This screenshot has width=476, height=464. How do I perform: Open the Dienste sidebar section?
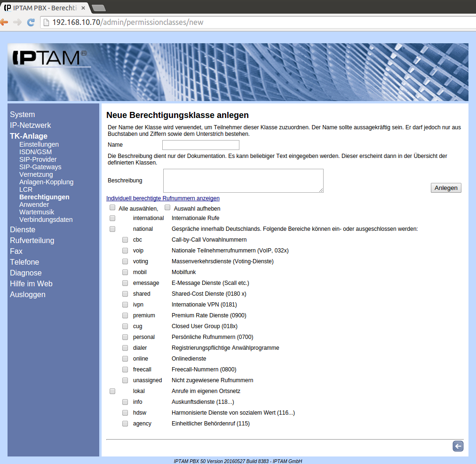[x=23, y=230]
